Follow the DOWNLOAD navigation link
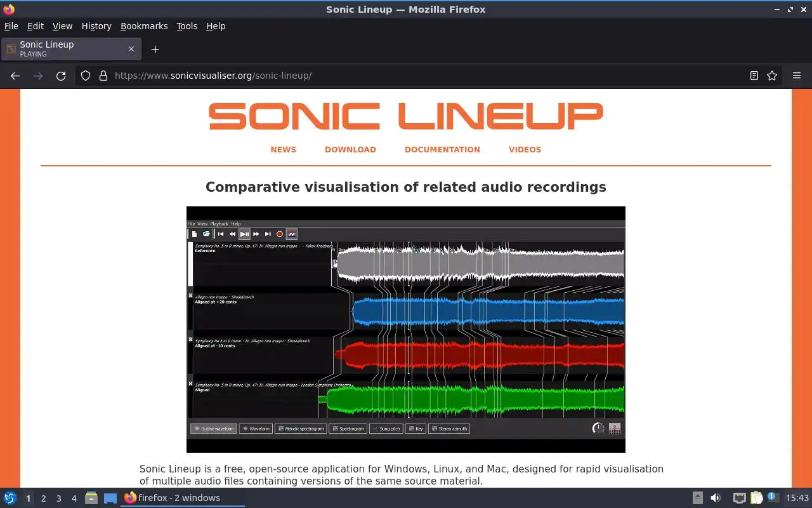This screenshot has width=812, height=508. (350, 149)
